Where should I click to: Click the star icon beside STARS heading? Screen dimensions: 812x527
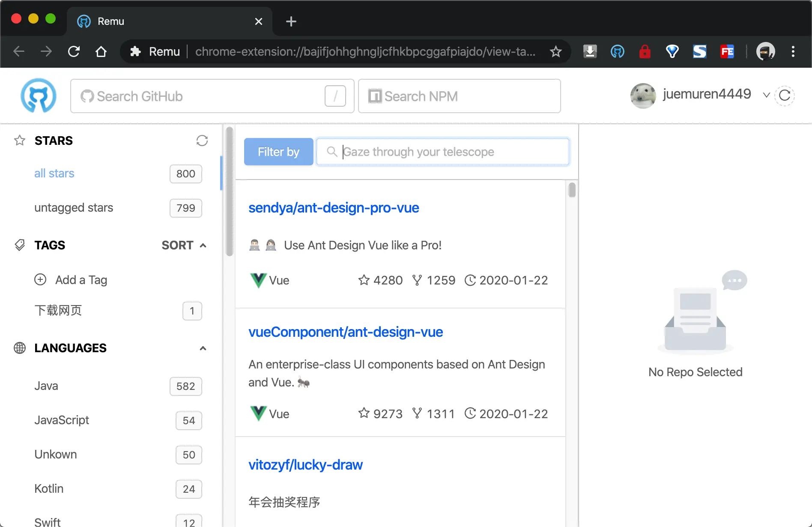point(20,141)
